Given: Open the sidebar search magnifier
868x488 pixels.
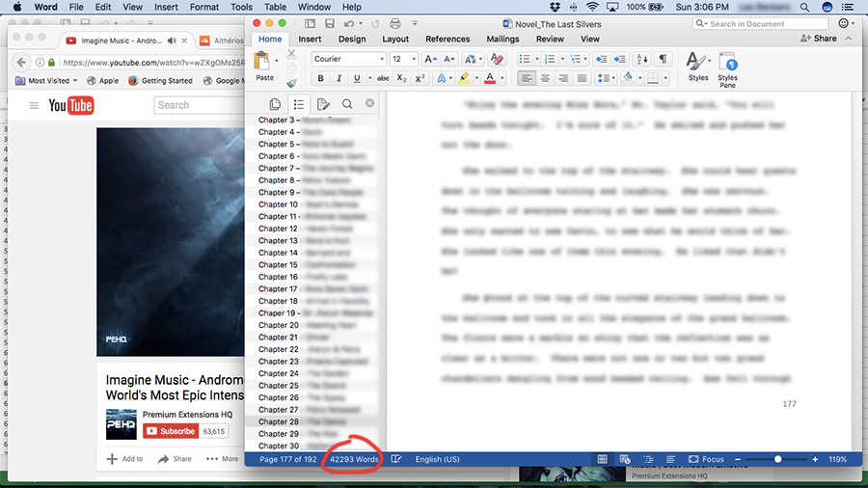Looking at the screenshot, I should click(347, 104).
